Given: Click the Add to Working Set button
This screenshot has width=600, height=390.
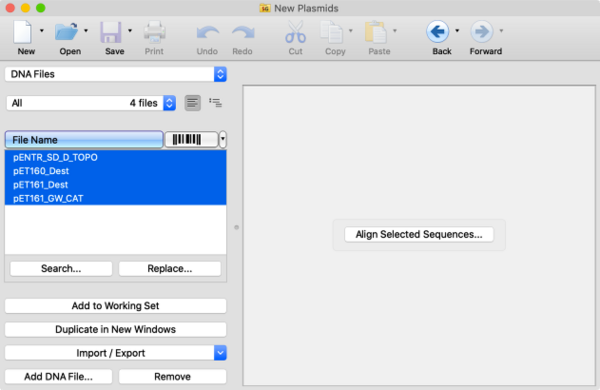Looking at the screenshot, I should [116, 306].
